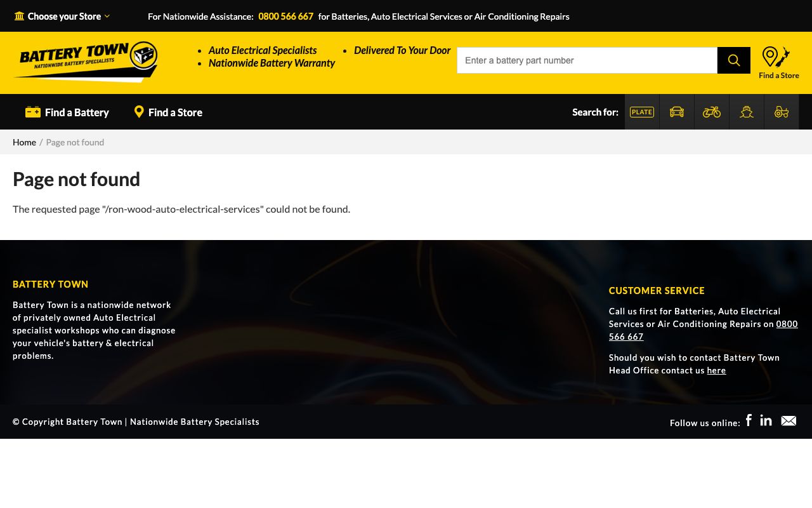Open Find a Store map icon in header
Image resolution: width=812 pixels, height=508 pixels.
point(779,62)
